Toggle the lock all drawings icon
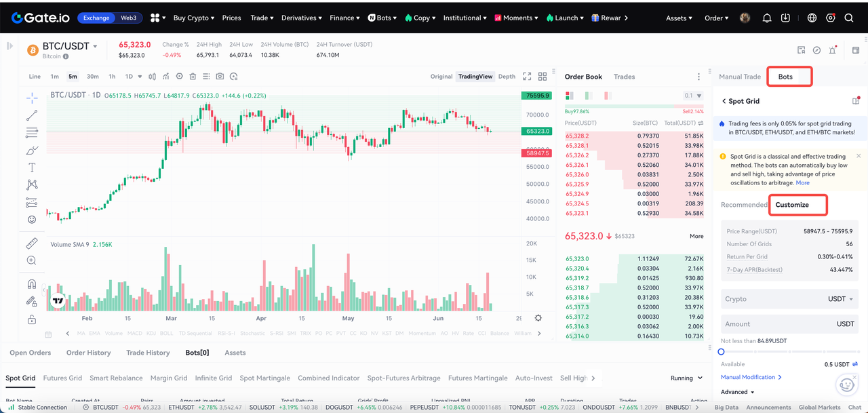The width and height of the screenshot is (868, 413). [x=32, y=319]
